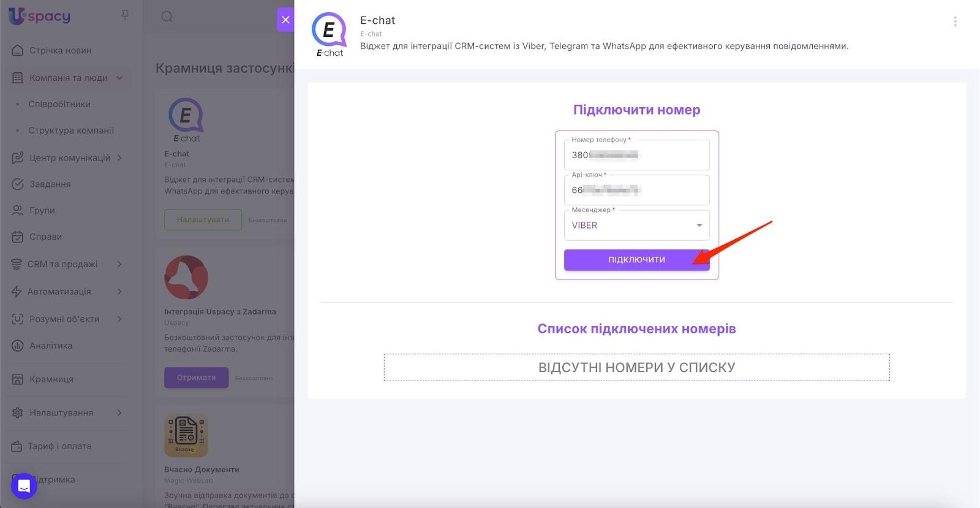
Task: Click Zadarma integration app icon
Action: click(186, 278)
